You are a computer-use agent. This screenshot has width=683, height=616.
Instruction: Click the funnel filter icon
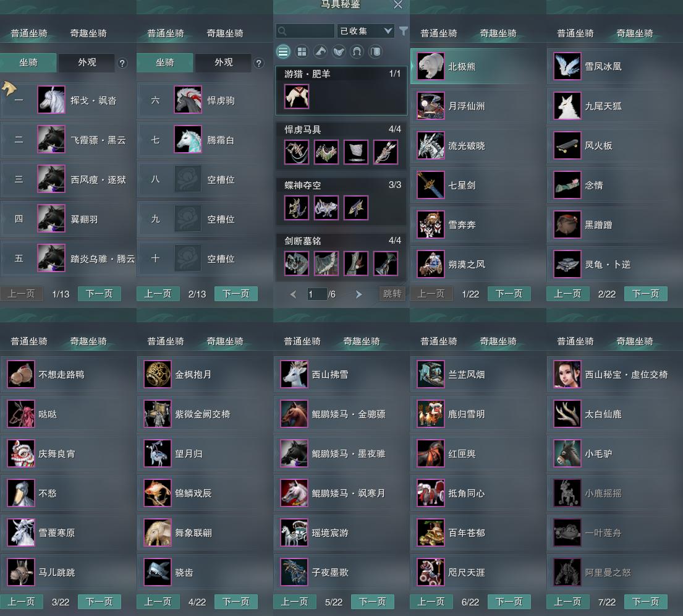click(x=404, y=31)
